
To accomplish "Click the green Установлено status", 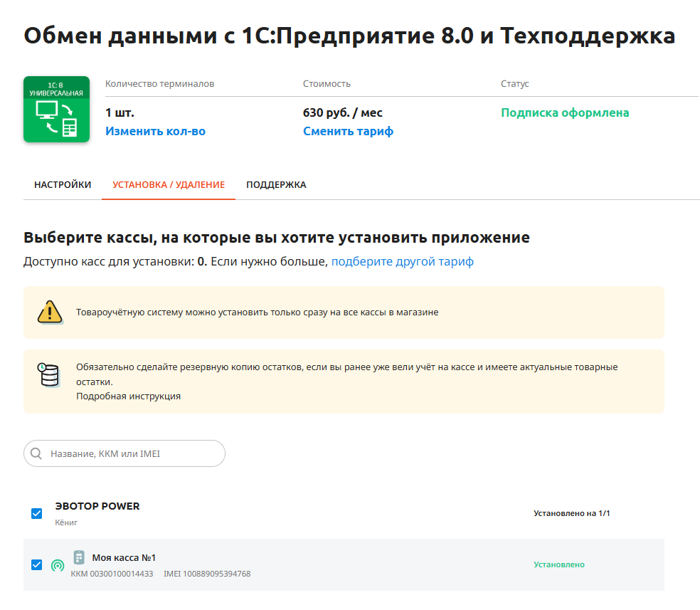I will click(x=559, y=565).
